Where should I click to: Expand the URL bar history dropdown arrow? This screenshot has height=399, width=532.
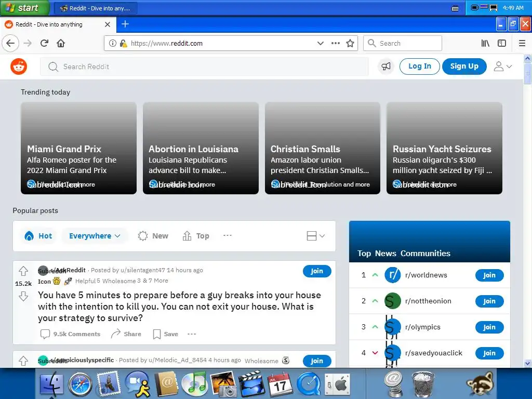[320, 44]
